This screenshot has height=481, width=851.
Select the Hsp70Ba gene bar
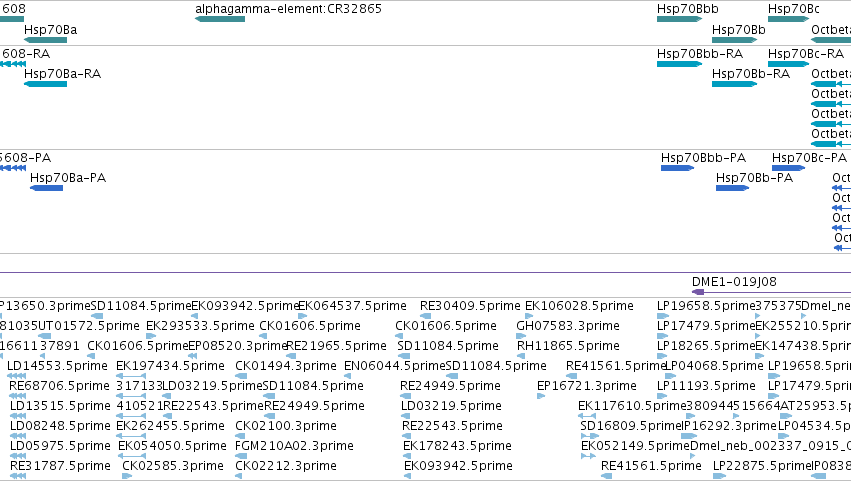click(x=46, y=40)
